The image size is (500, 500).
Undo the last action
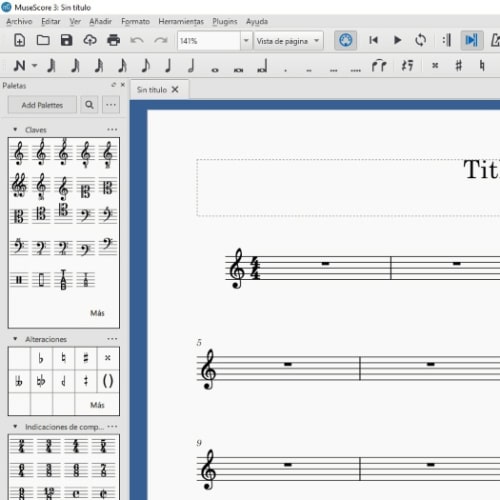(137, 41)
